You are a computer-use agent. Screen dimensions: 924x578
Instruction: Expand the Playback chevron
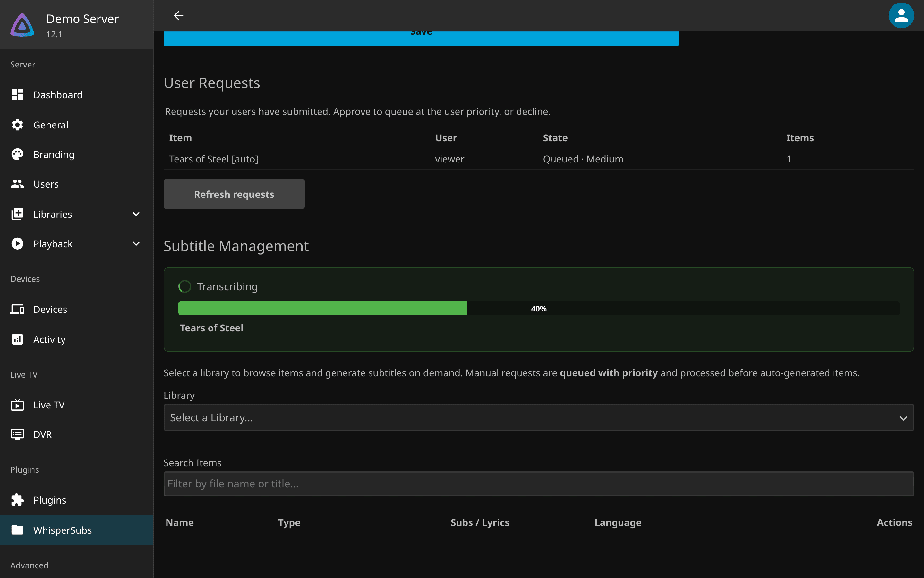click(x=136, y=243)
